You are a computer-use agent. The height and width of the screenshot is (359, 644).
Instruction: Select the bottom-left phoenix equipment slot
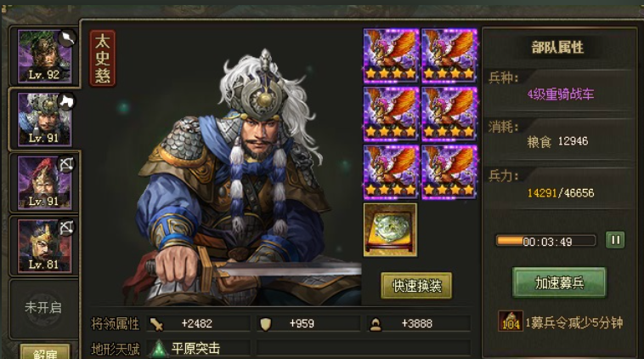pyautogui.click(x=391, y=172)
